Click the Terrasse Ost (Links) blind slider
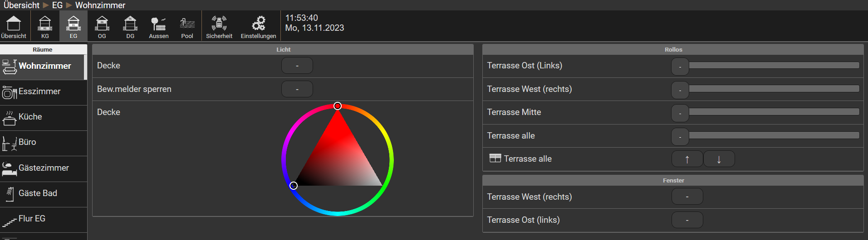 [x=774, y=66]
